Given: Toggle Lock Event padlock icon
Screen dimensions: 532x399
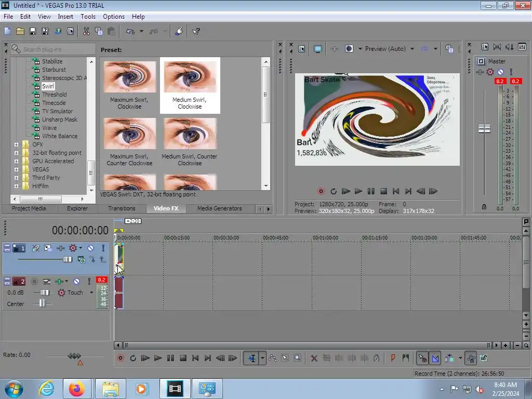Looking at the screenshot, I should pos(376,358).
